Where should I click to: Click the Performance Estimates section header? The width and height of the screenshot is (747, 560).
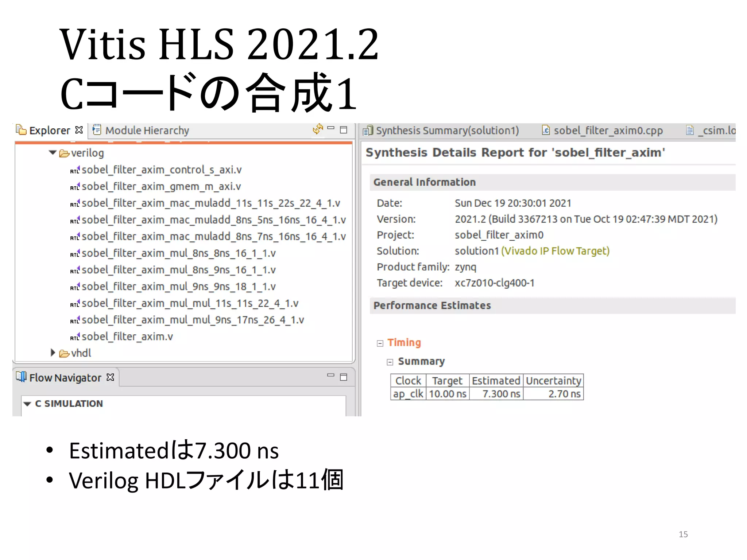click(553, 305)
